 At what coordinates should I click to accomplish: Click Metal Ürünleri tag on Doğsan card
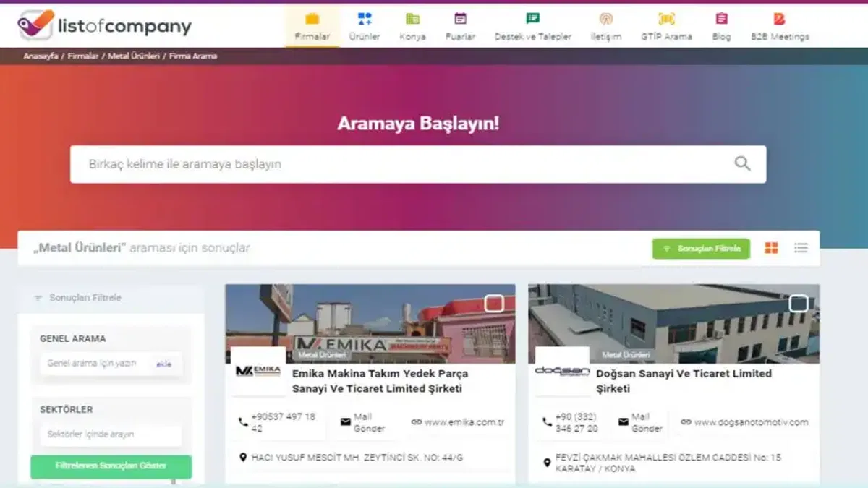[626, 355]
